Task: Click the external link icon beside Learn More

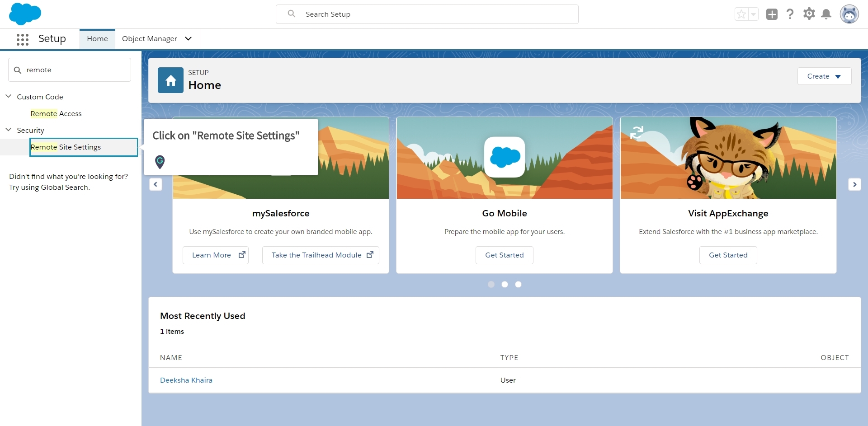Action: tap(242, 255)
